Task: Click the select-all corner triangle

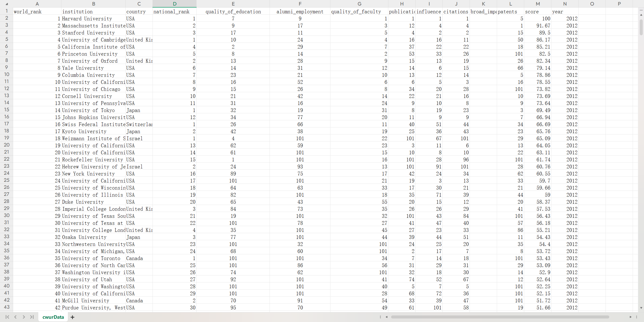Action: coord(7,4)
